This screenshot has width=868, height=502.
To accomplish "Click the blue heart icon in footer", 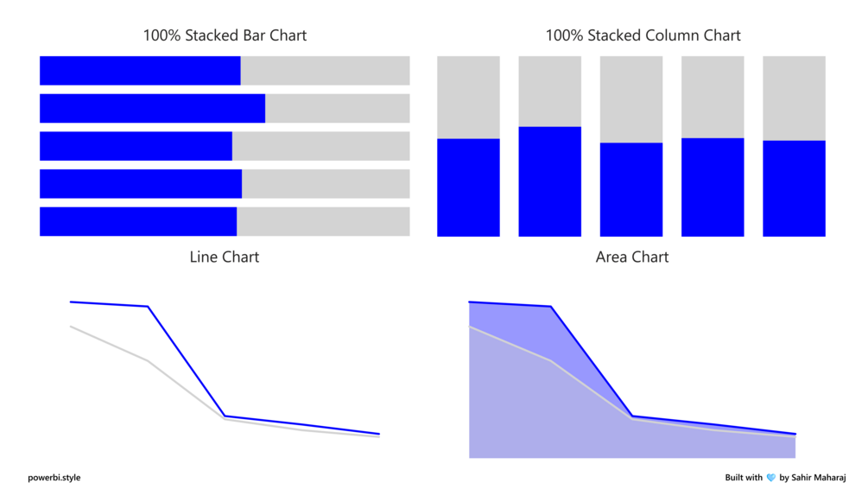I will 770,478.
